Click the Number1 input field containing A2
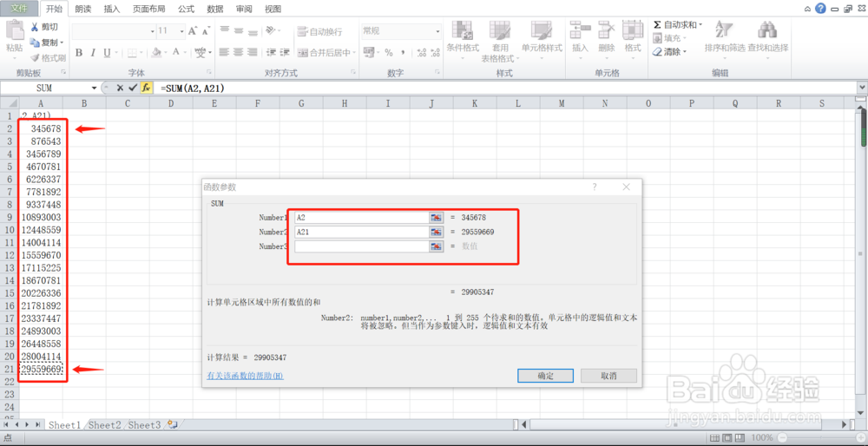The width and height of the screenshot is (868, 446). coord(361,218)
